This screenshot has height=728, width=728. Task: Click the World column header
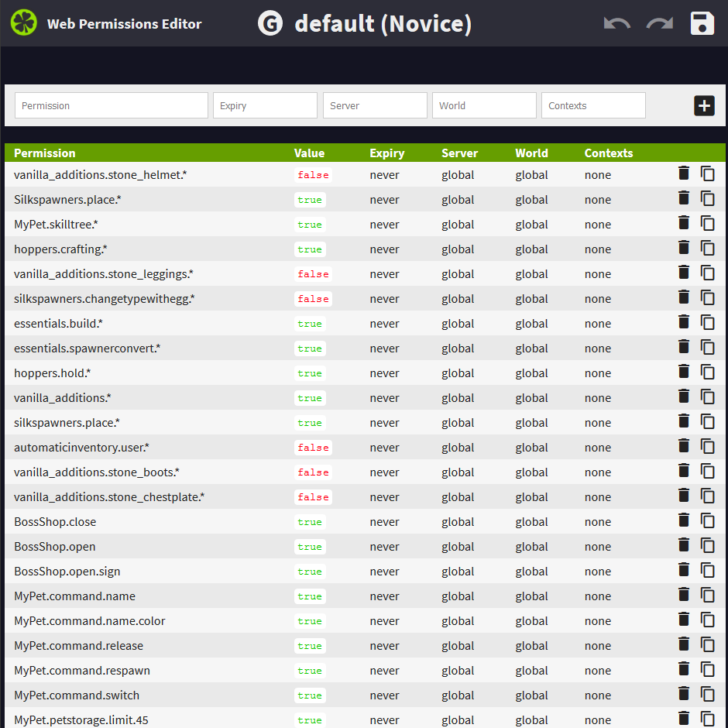point(531,153)
